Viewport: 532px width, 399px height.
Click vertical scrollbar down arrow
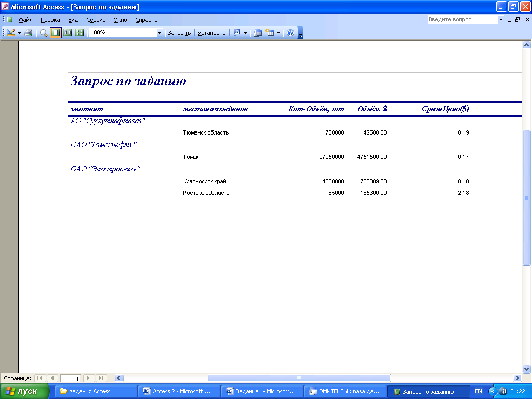tap(527, 369)
